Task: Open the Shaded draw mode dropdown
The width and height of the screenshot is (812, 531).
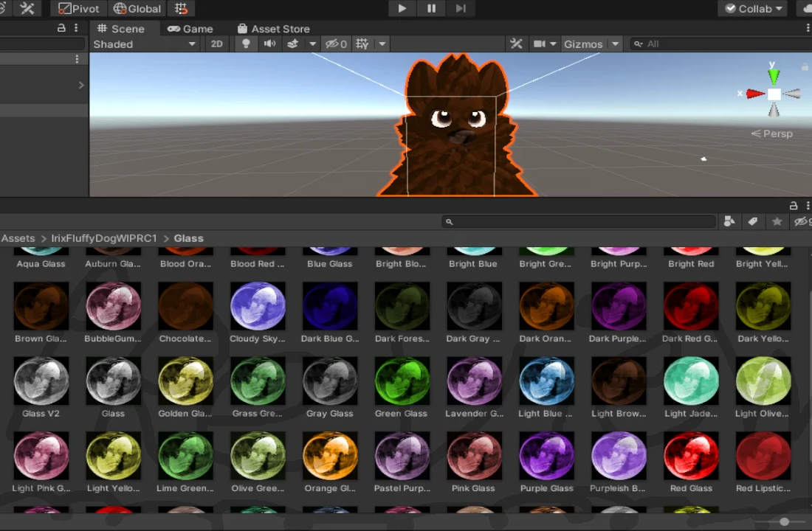Action: tap(145, 44)
